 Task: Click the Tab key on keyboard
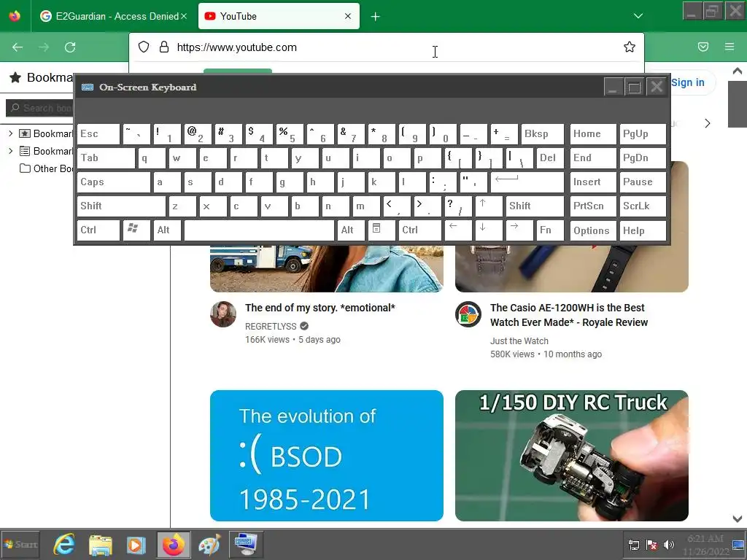coord(107,158)
